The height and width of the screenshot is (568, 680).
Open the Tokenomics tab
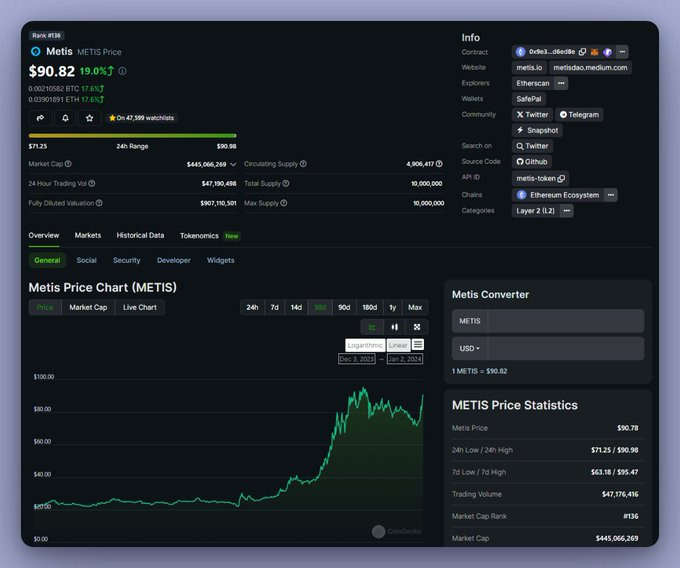(199, 235)
